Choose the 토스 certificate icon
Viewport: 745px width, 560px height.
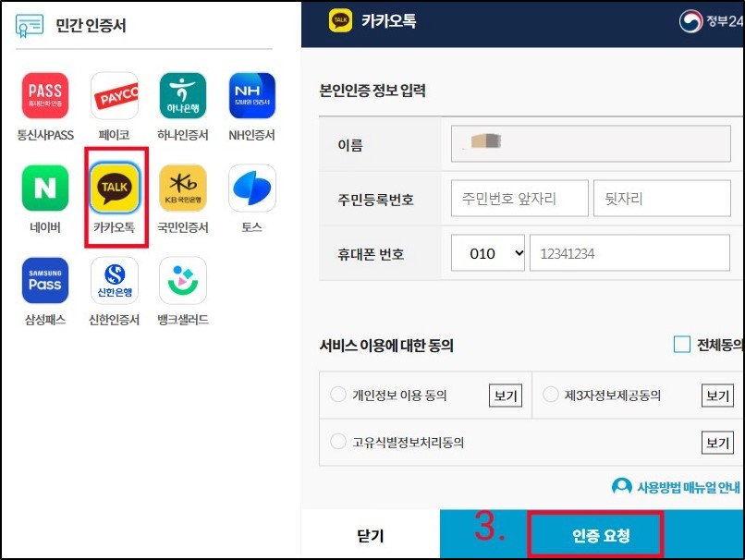pos(251,189)
